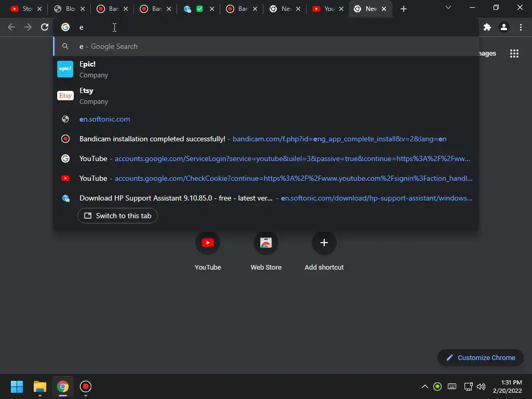Open the clock showing 1:31 PM
Image resolution: width=532 pixels, height=399 pixels.
pos(507,387)
